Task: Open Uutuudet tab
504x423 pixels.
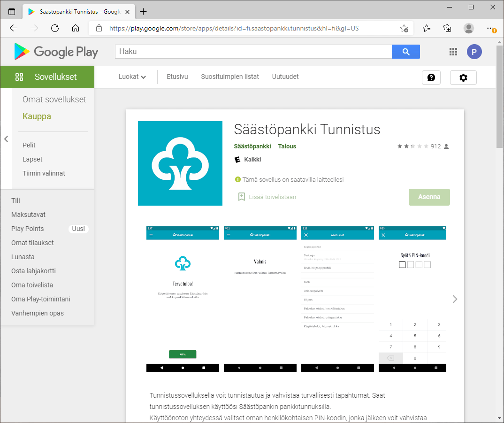Action: tap(285, 77)
